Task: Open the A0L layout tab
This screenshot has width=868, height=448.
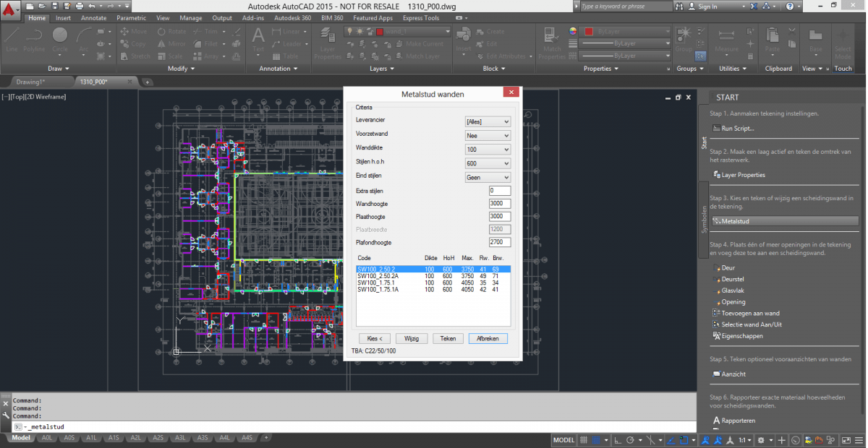Action: (47, 438)
